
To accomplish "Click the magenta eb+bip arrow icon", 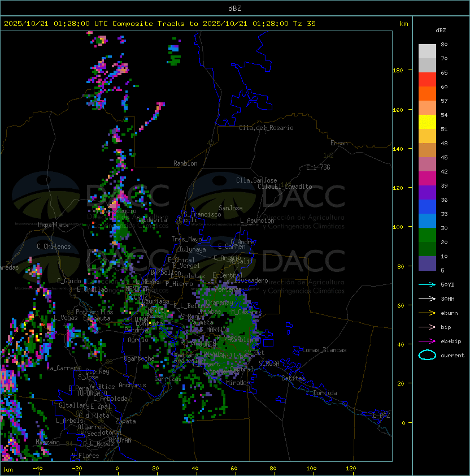I will (427, 341).
